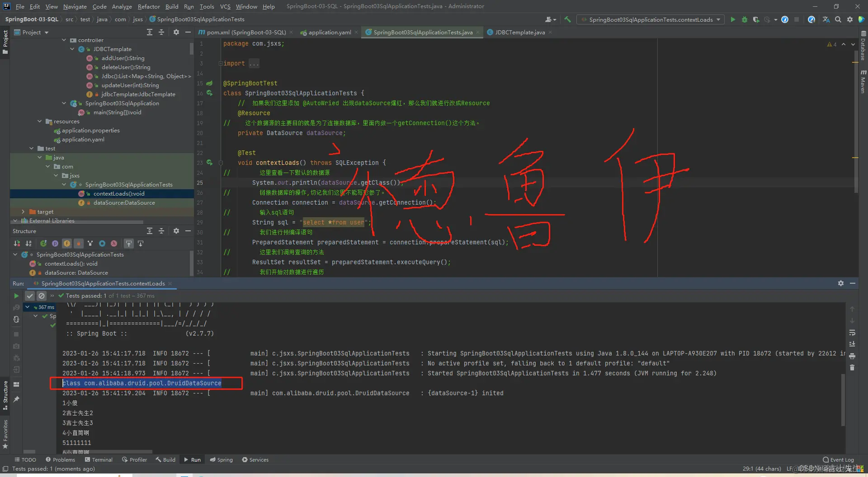The height and width of the screenshot is (477, 868).
Task: Open the Project view selector dropdown
Action: (32, 32)
